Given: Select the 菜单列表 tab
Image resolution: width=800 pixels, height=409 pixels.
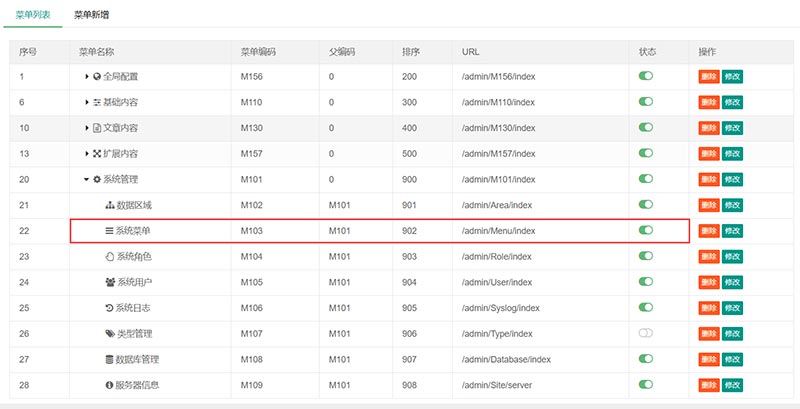Looking at the screenshot, I should pos(34,16).
